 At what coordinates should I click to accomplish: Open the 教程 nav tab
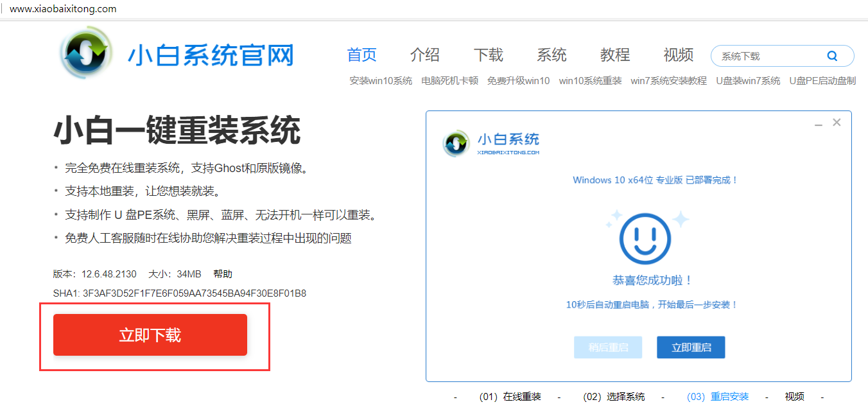[x=615, y=55]
